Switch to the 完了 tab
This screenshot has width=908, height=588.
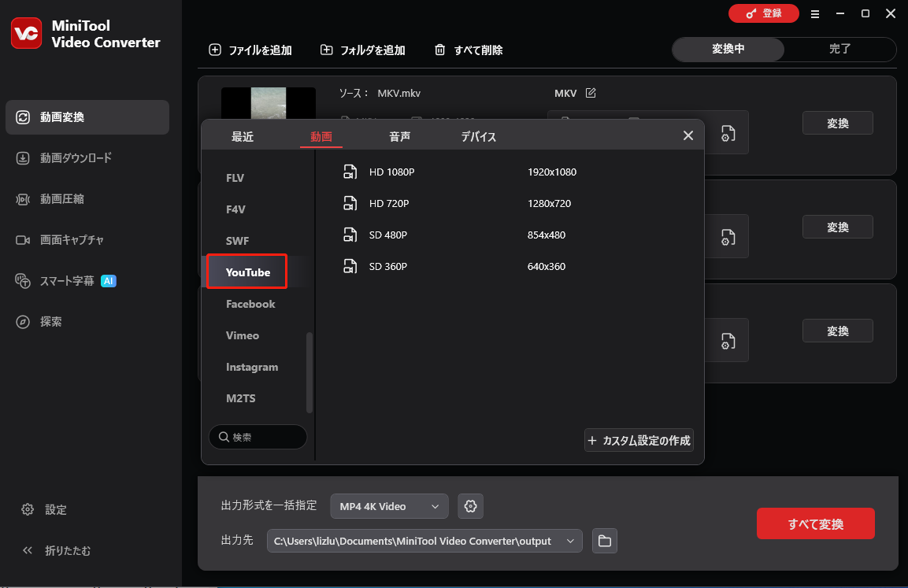[x=840, y=49]
